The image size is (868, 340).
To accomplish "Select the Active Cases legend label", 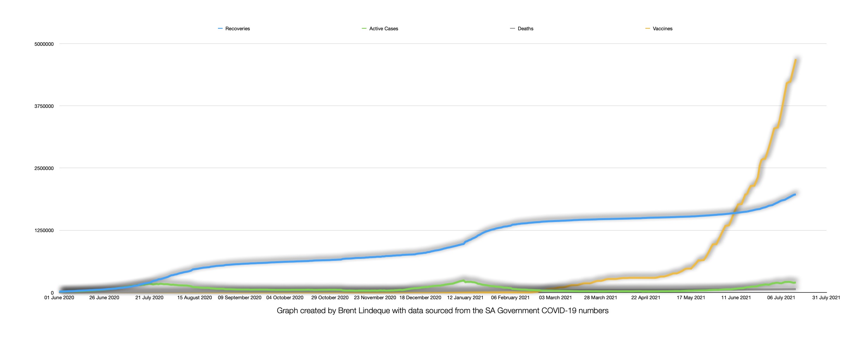I will [384, 29].
